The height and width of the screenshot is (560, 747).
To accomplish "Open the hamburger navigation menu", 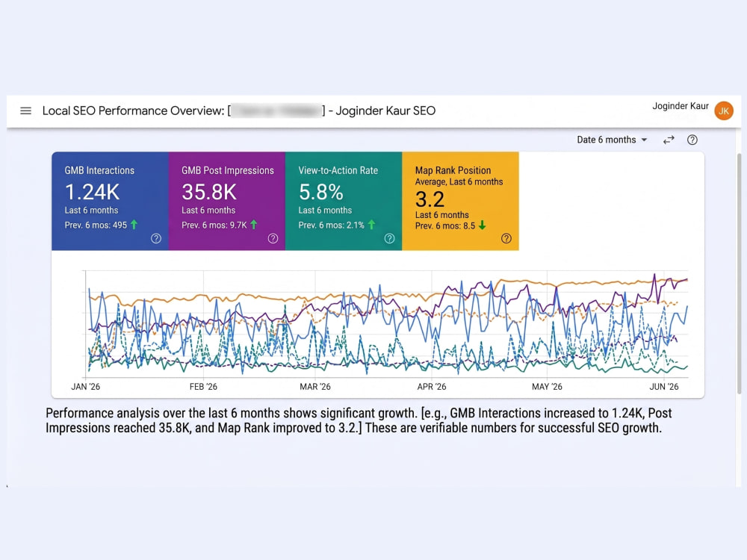I will tap(25, 111).
